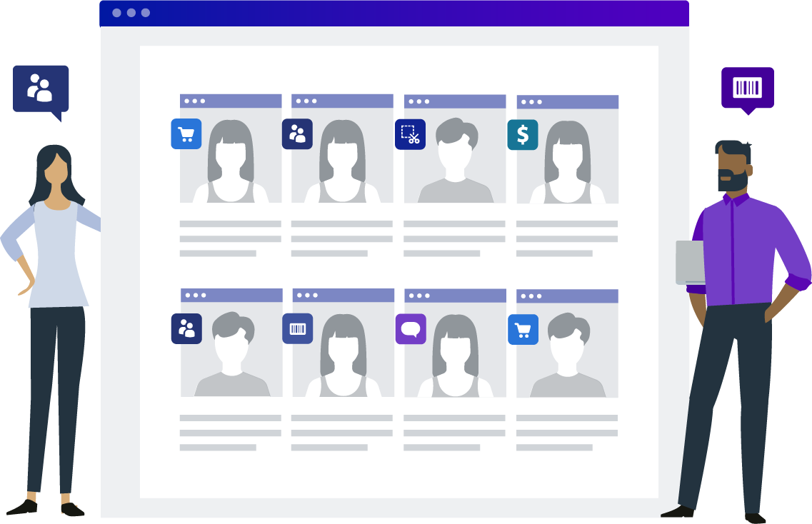Image resolution: width=812 pixels, height=524 pixels.
Task: Click the three dots in browser title bar
Action: (131, 13)
